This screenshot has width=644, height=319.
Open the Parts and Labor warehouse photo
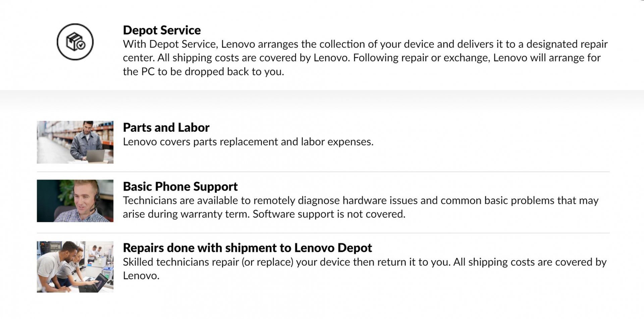pos(75,142)
